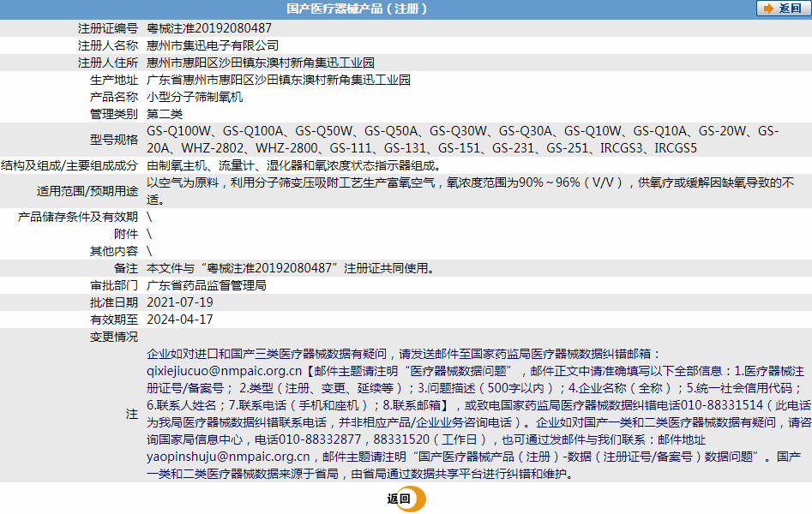The width and height of the screenshot is (812, 514).
Task: Click approving department 广东省药品监督管理局
Action: click(x=207, y=285)
